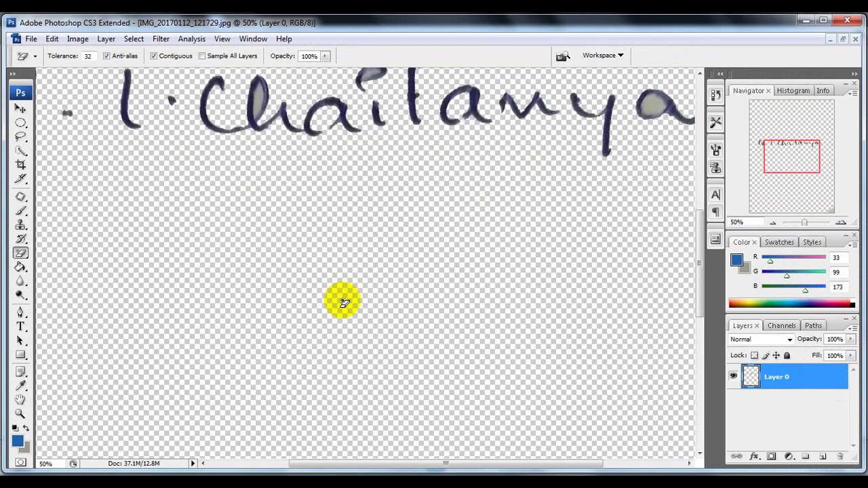Add a layer mask
The width and height of the screenshot is (868, 488).
point(771,457)
